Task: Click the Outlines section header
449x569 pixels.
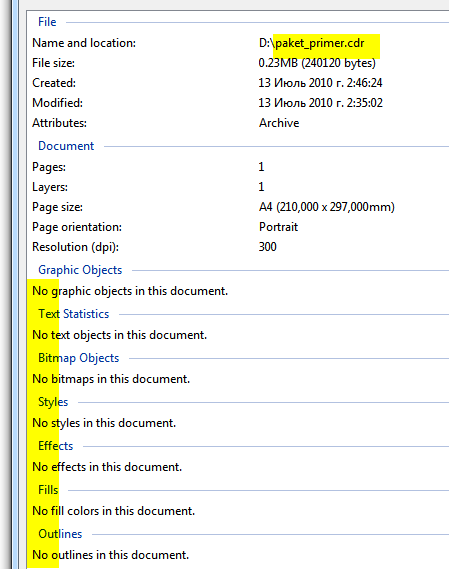Action: (x=60, y=534)
